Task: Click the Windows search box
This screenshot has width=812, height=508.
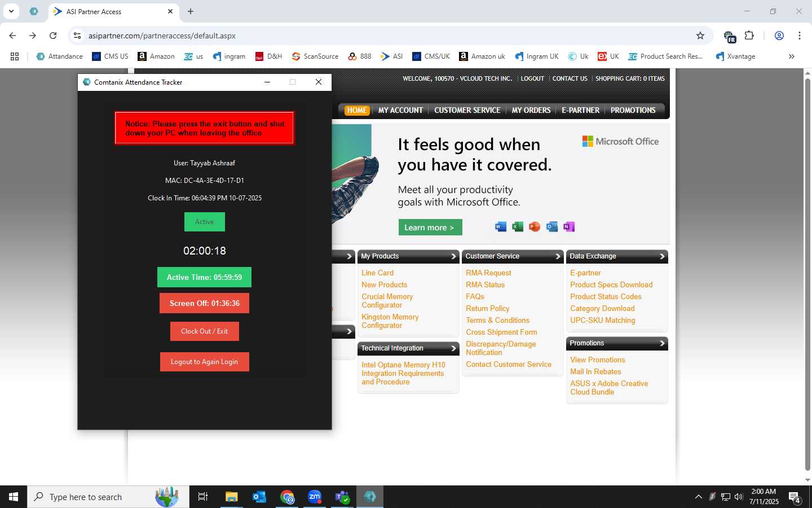Action: click(x=108, y=497)
